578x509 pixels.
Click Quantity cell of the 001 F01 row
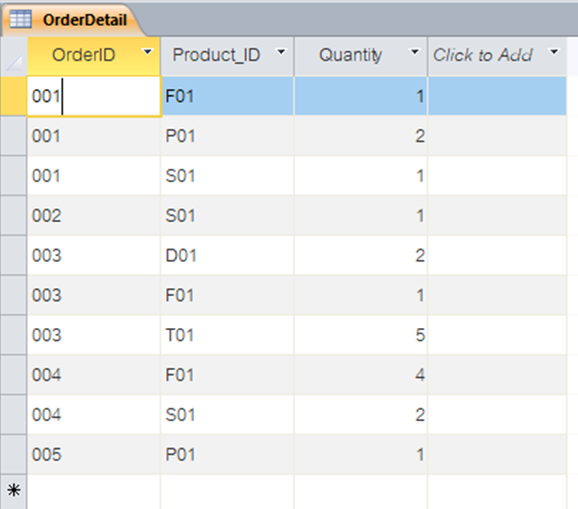[x=361, y=96]
